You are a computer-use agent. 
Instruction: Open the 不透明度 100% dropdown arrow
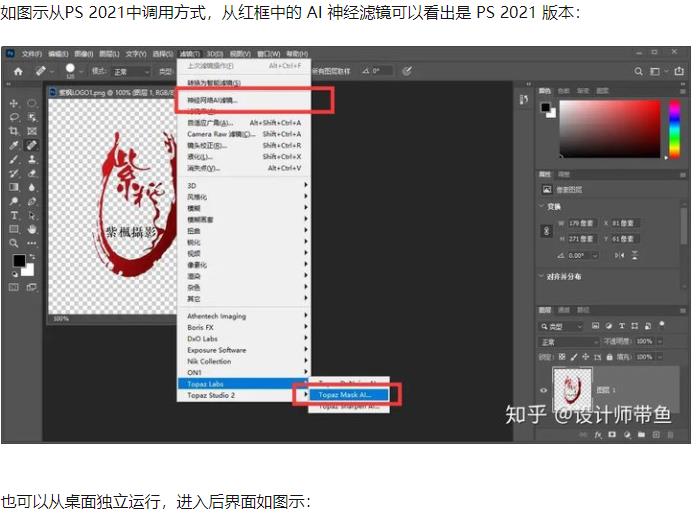click(660, 342)
